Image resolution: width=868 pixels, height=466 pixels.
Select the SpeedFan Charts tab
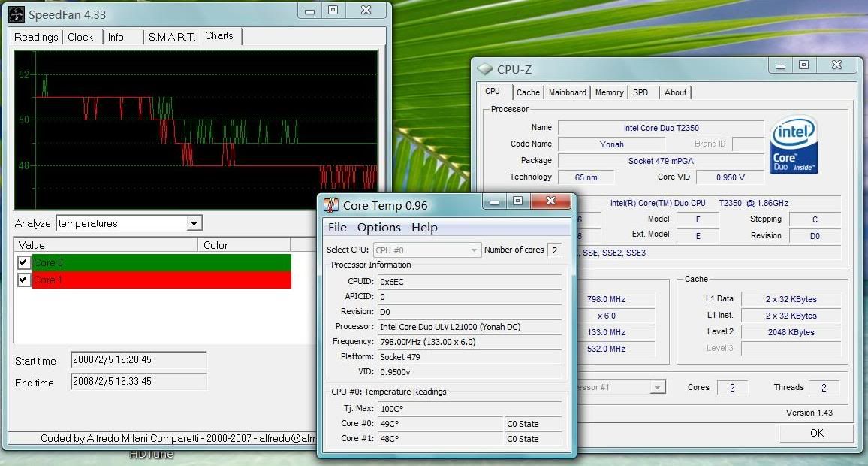(x=219, y=35)
